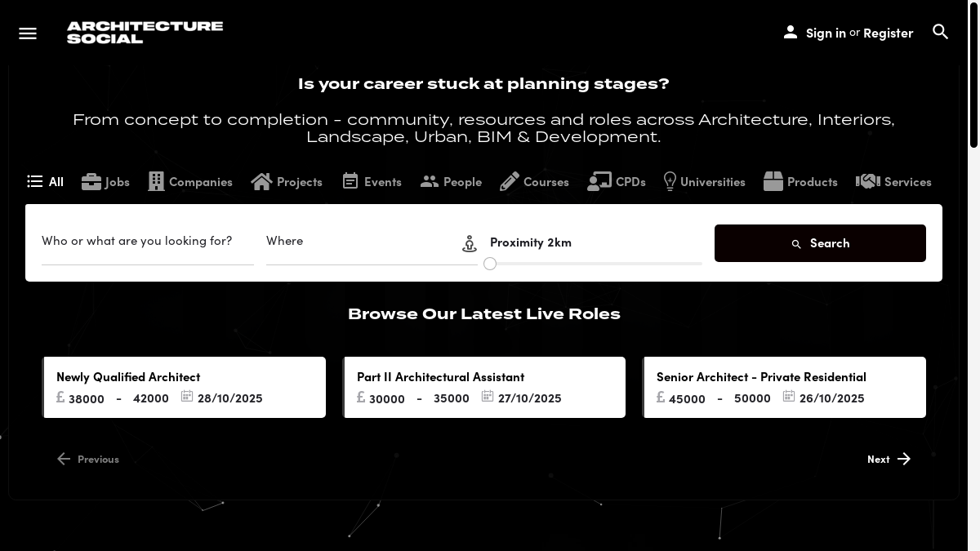Open the Products category

800,181
